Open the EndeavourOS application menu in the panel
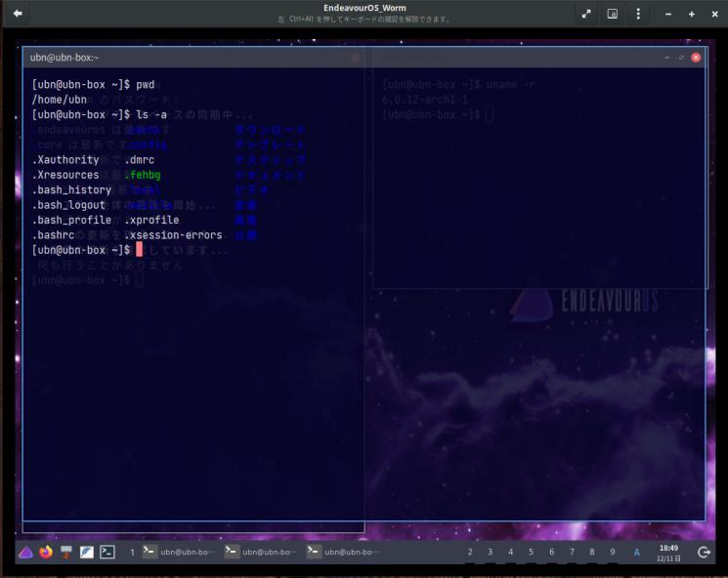The width and height of the screenshot is (728, 578). coord(26,552)
